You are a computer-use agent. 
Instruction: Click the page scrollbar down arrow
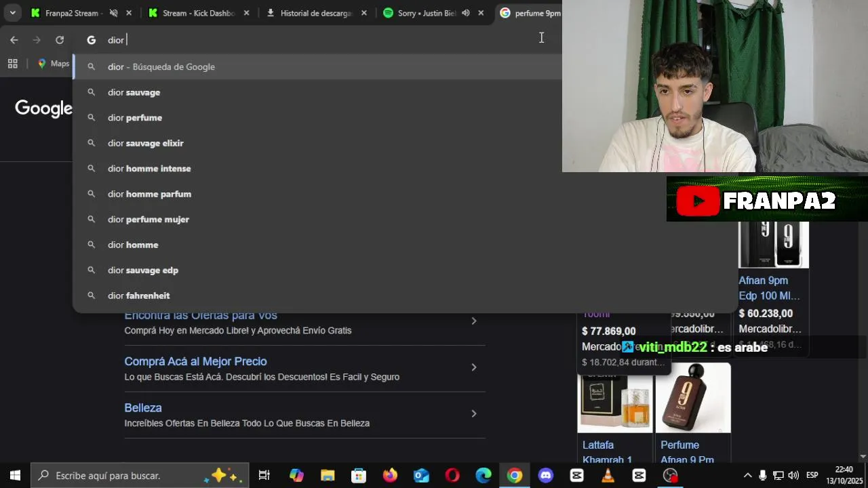point(863,456)
